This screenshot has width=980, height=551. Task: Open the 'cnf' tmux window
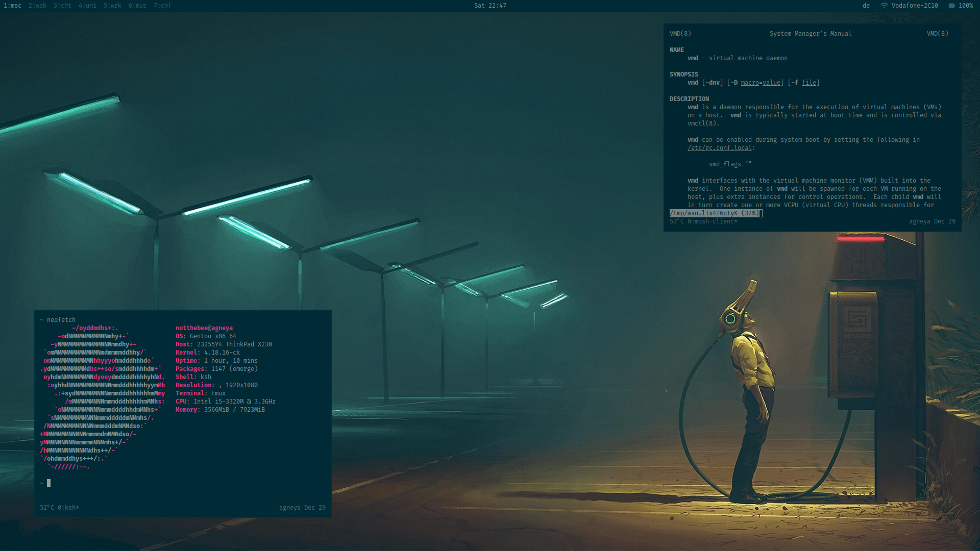(161, 6)
